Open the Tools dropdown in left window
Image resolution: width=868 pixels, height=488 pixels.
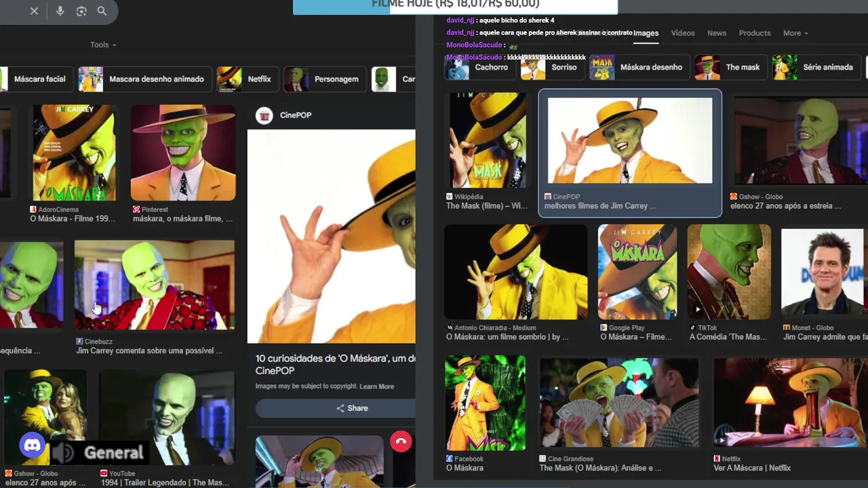[103, 45]
